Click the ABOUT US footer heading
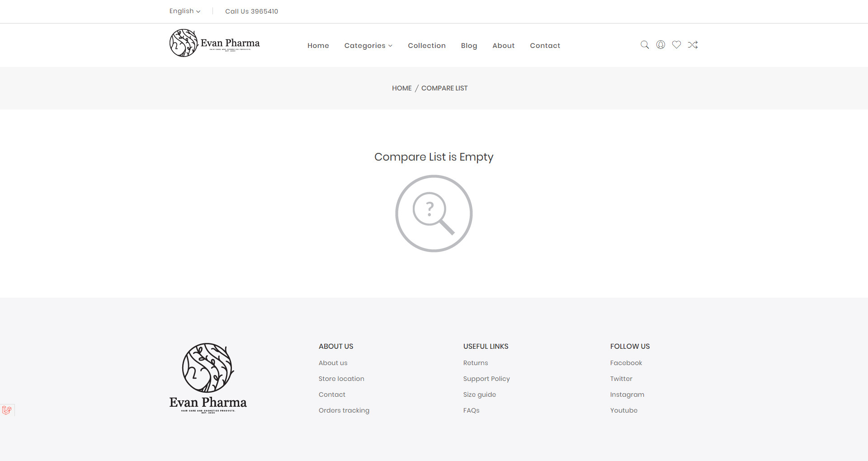Viewport: 868px width, 461px height. coord(336,347)
